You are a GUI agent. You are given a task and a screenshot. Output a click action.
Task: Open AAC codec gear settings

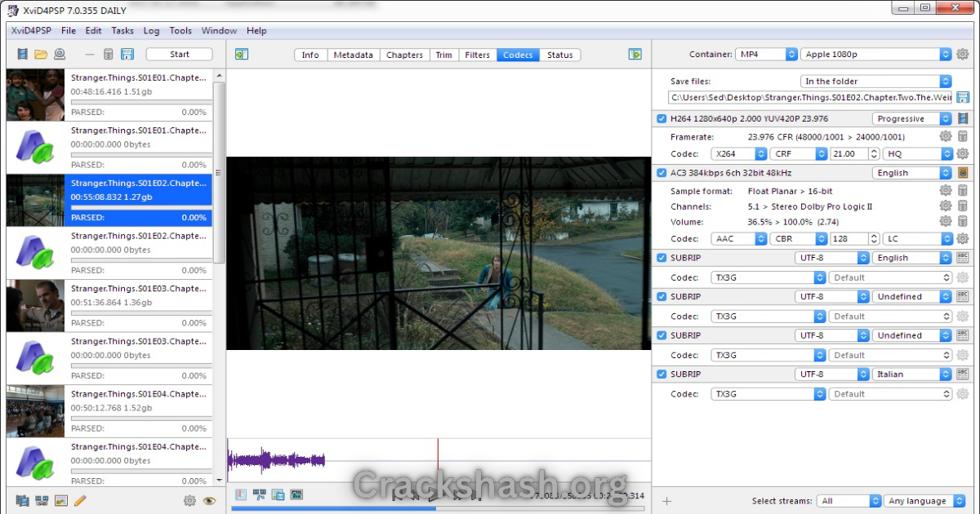coord(963,239)
